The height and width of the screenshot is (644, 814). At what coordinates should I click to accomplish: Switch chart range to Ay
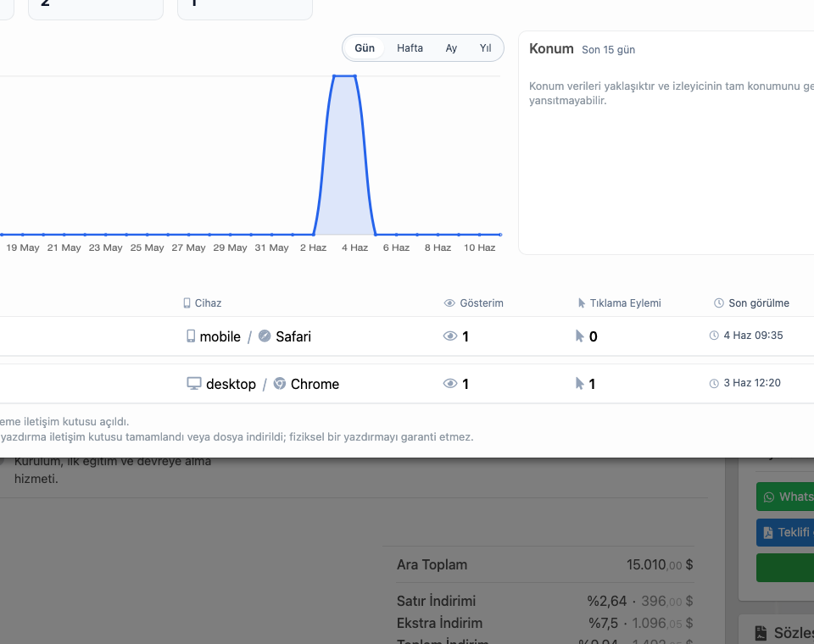pos(451,48)
